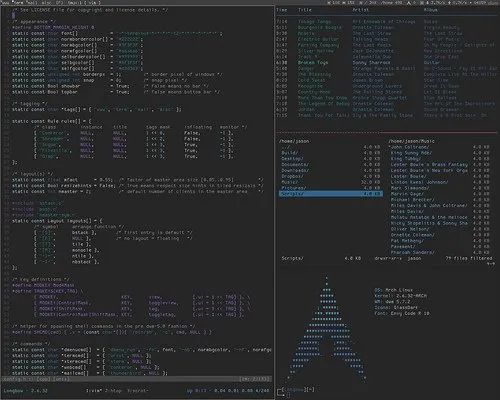Open the Dropbox/ directory in ranger
500x400 pixels.
292,176
